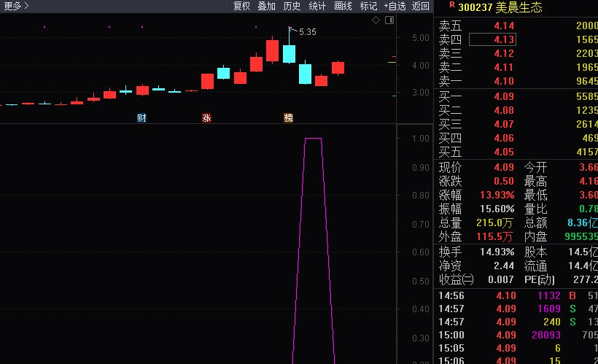
Task: Click the 1.00 indicator axis label
Action: click(x=420, y=139)
